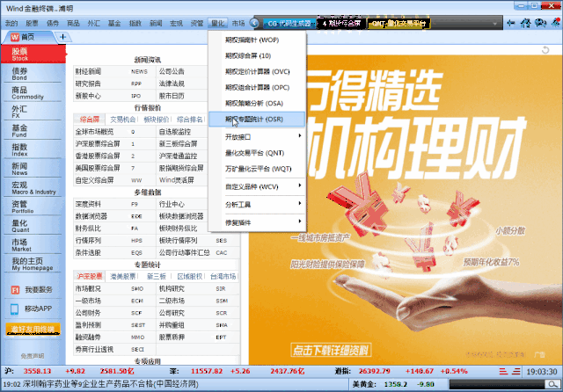563x392 pixels.
Task: Select 量化交易平台 (QNT) menu item
Action: pos(257,153)
